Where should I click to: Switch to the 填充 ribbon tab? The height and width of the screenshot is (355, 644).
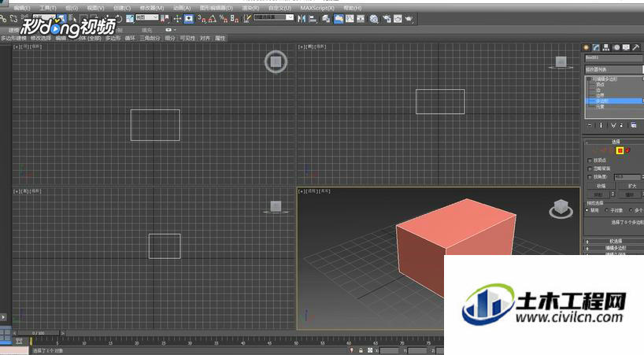click(x=146, y=30)
